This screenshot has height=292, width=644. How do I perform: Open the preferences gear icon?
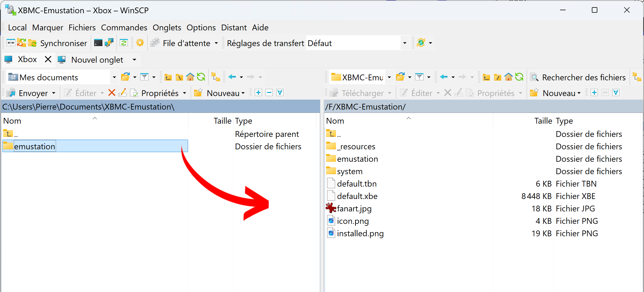(x=140, y=43)
